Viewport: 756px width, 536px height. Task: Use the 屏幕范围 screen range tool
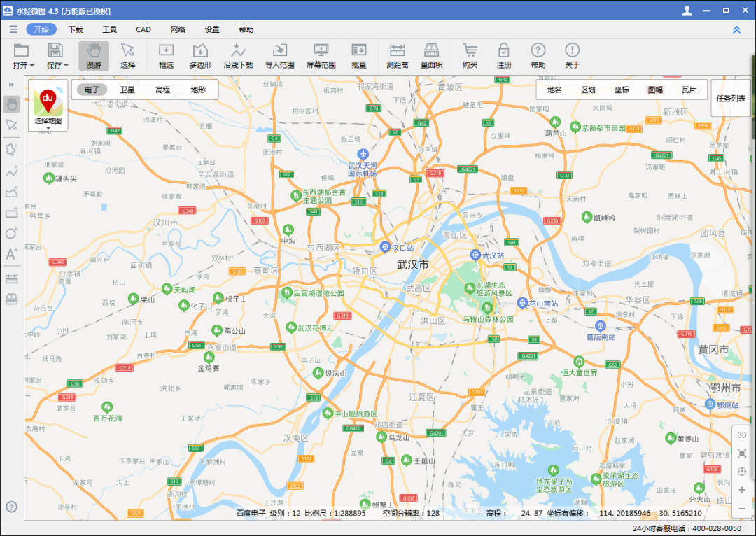point(321,56)
